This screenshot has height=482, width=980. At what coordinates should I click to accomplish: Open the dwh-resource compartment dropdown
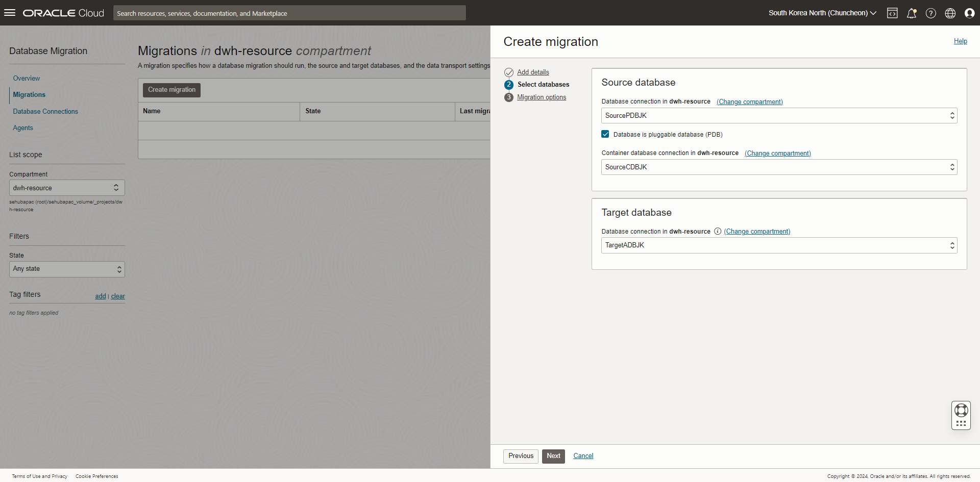point(67,188)
